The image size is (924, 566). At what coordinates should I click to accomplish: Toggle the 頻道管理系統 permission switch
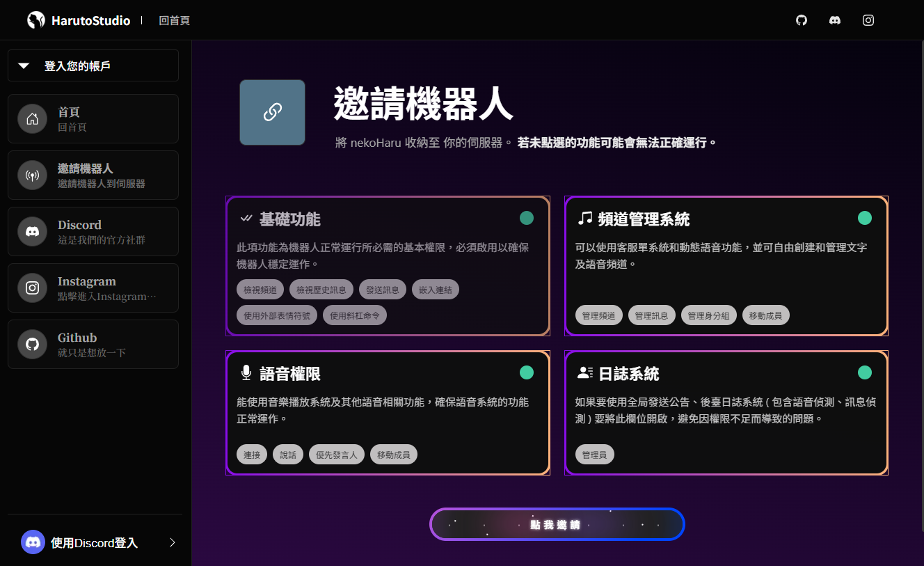click(864, 218)
